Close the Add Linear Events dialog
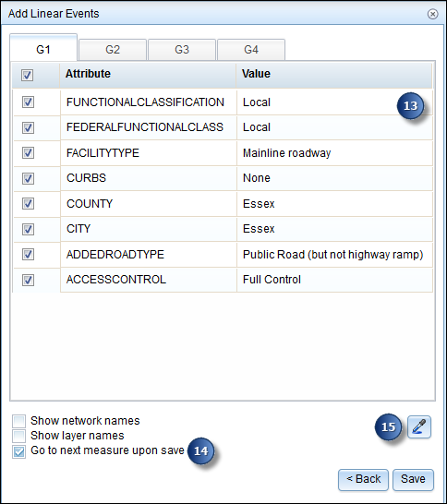The height and width of the screenshot is (504, 447). click(432, 14)
